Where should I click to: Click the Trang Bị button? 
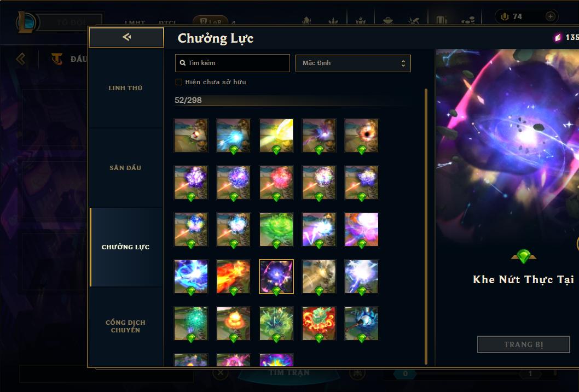click(x=524, y=344)
